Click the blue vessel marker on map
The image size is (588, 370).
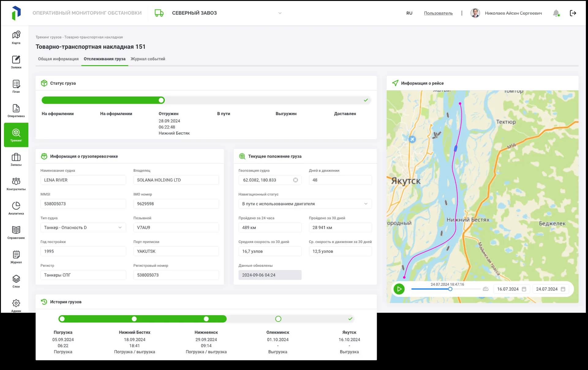click(455, 148)
